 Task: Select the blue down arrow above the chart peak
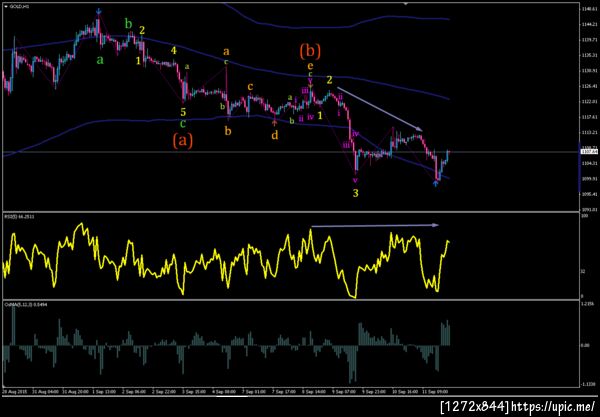[99, 11]
